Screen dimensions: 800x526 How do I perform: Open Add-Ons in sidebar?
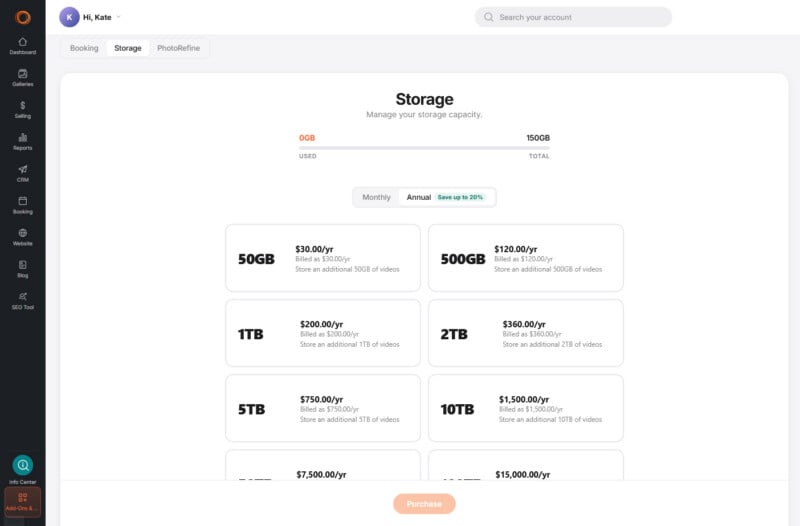pos(22,502)
